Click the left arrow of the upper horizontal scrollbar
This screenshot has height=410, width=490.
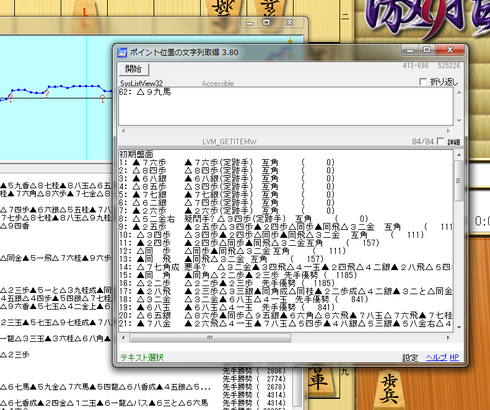click(123, 131)
